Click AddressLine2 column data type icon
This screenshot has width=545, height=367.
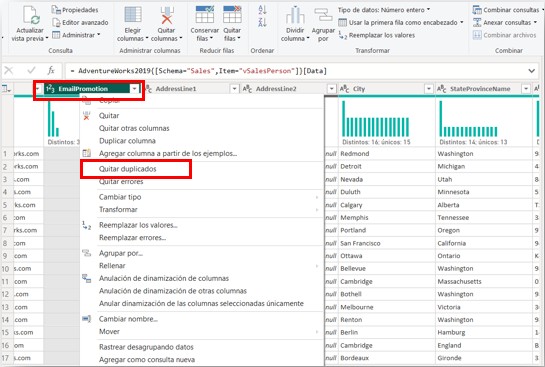click(x=247, y=89)
